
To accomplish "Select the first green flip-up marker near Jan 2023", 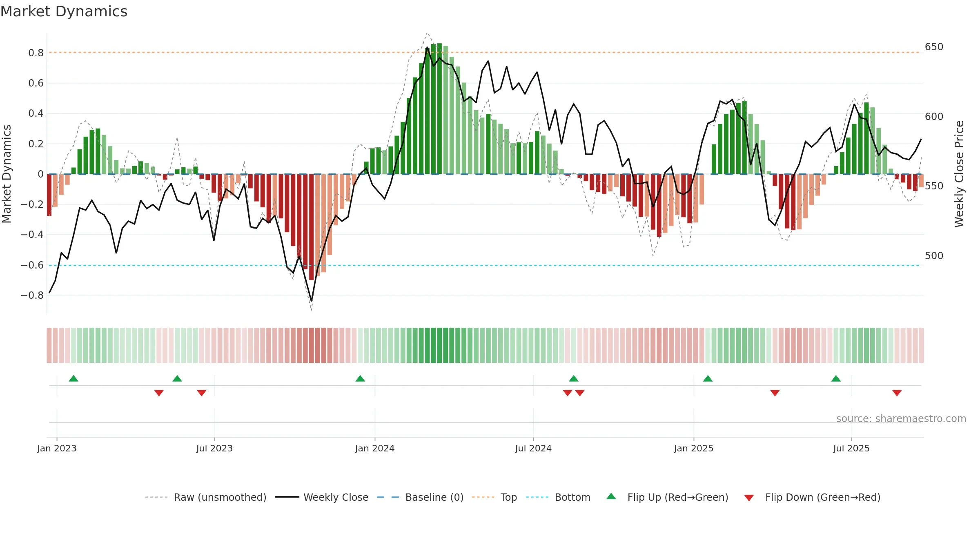I will point(73,378).
